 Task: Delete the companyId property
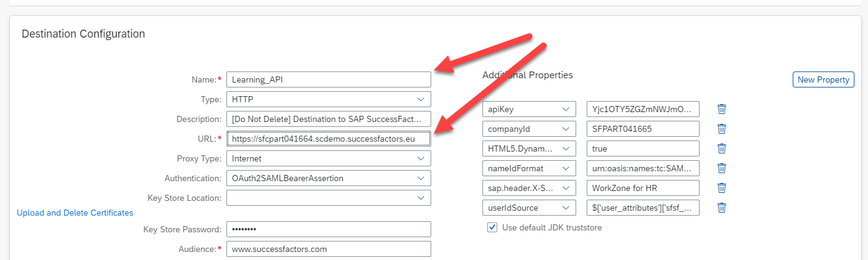(721, 129)
